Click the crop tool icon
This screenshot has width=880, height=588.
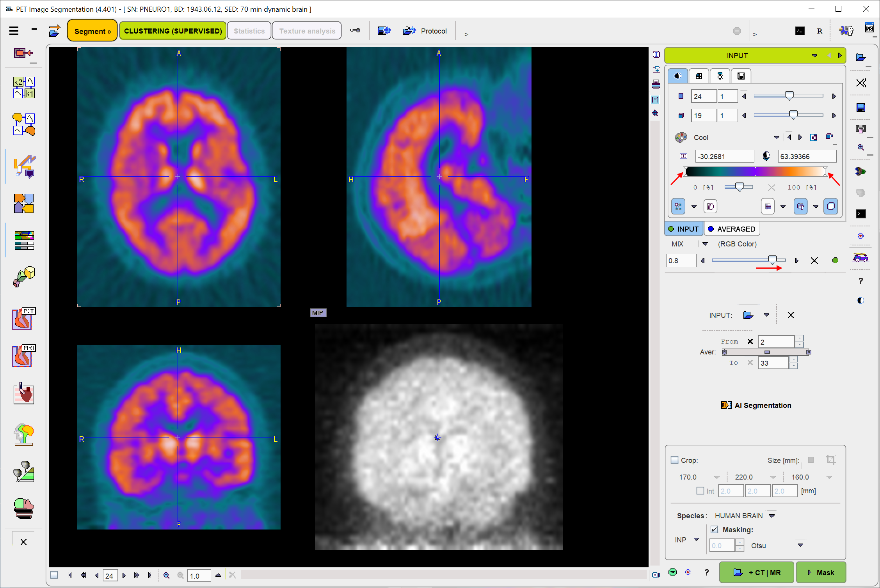point(831,460)
